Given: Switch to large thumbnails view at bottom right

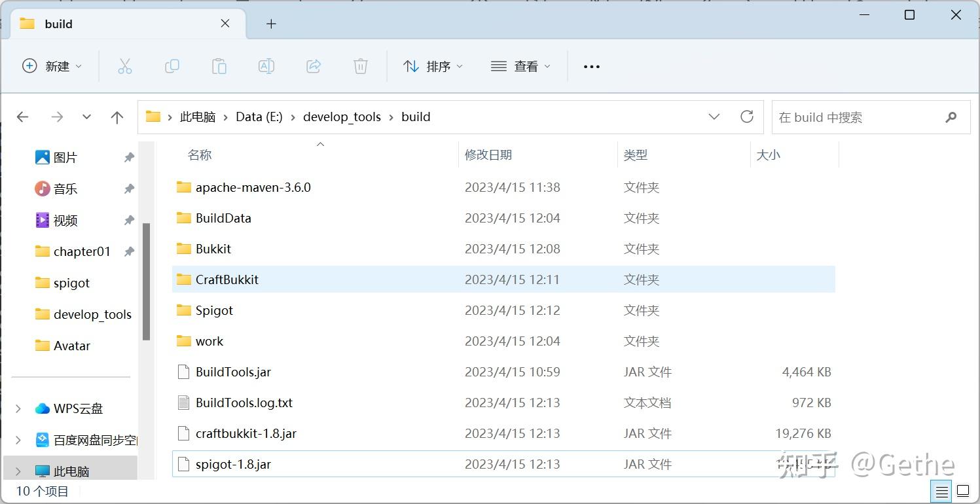Looking at the screenshot, I should 963,491.
